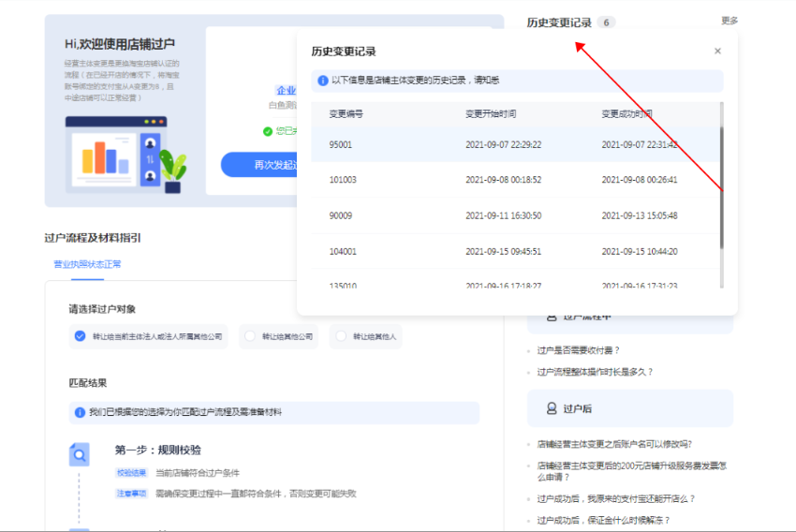This screenshot has height=532, width=796.
Task: Open FAQ 保证金什么时候解冻？
Action: [604, 521]
